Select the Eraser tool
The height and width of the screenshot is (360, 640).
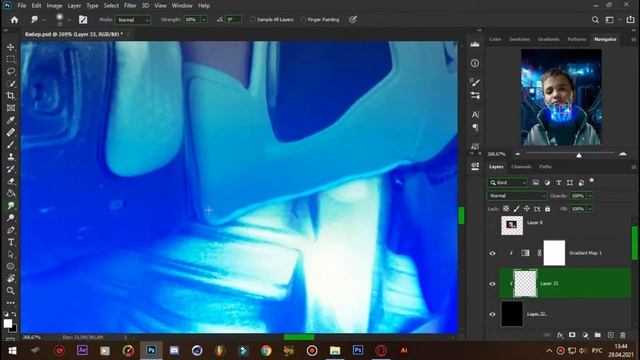tap(11, 181)
